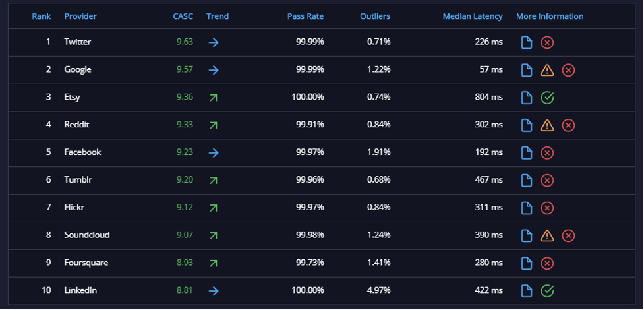Click the warning triangle in Google row

click(x=546, y=71)
